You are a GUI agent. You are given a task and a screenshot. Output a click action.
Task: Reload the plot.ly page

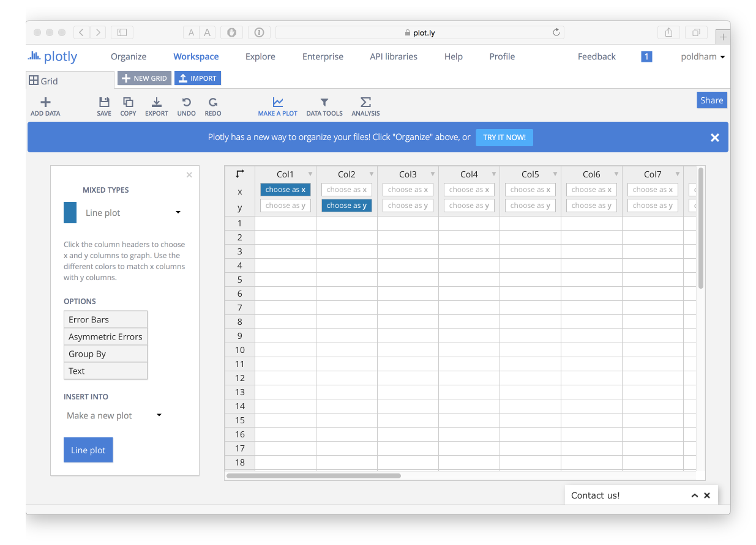point(556,32)
